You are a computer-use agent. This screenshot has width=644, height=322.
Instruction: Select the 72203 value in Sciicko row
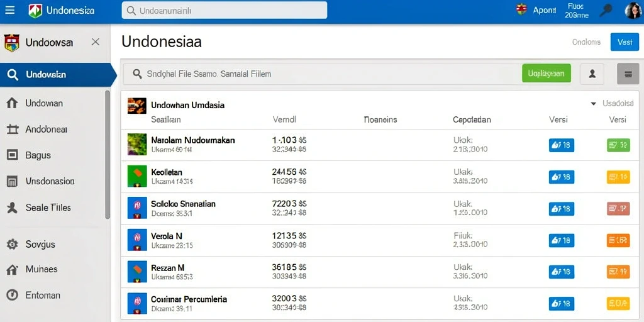tap(289, 204)
